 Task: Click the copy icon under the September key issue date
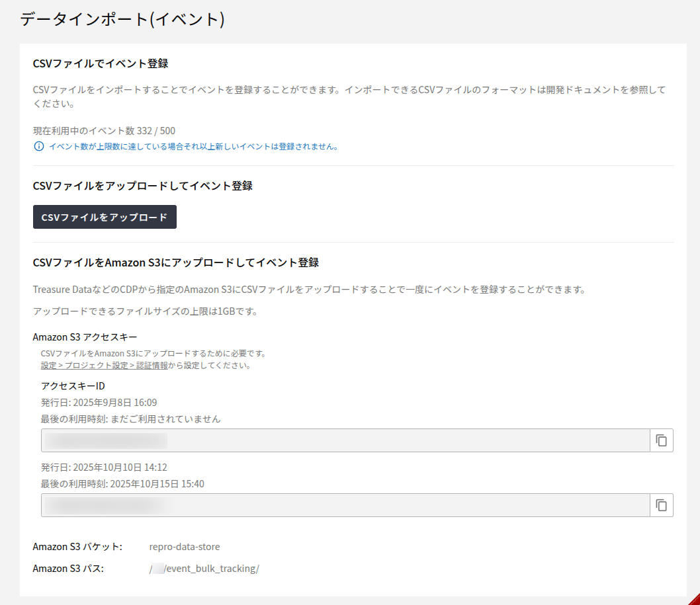[x=661, y=440]
